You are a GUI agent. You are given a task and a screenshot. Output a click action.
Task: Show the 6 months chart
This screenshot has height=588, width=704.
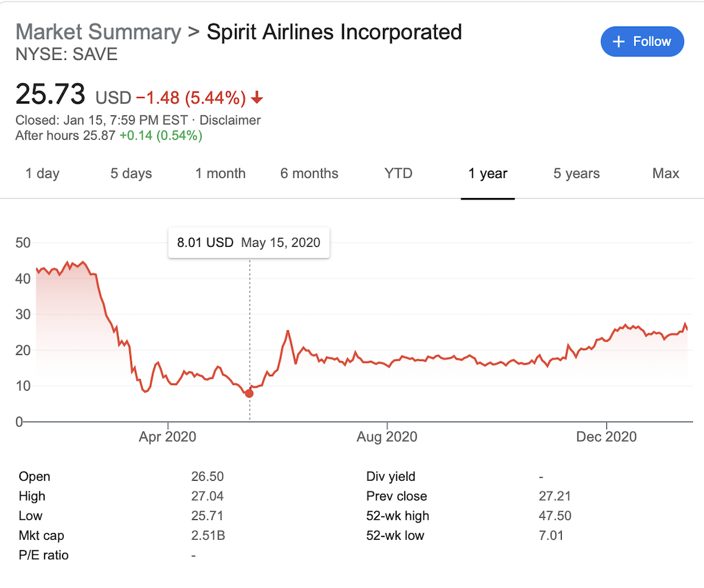[x=309, y=173]
